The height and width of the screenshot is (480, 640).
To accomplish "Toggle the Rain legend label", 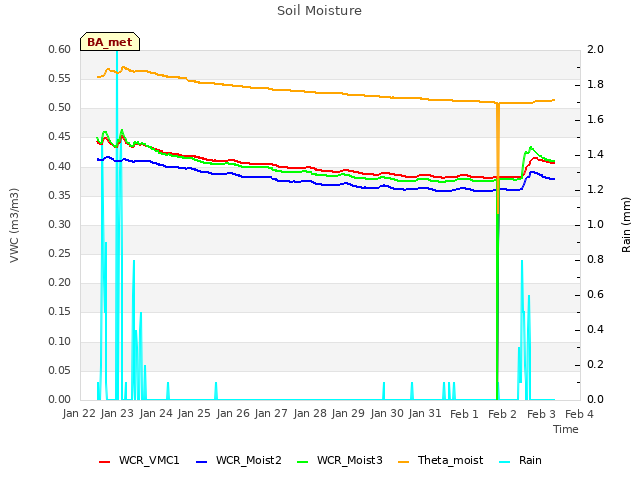I will click(x=530, y=460).
